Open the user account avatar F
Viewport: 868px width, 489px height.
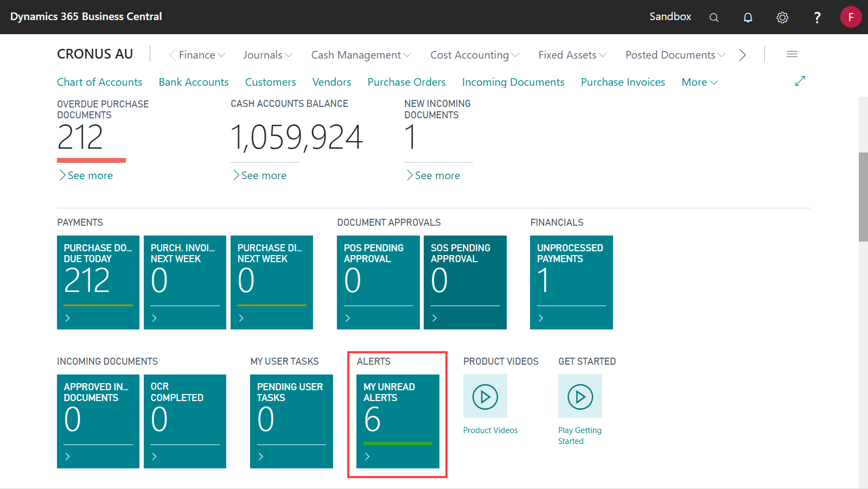click(851, 17)
